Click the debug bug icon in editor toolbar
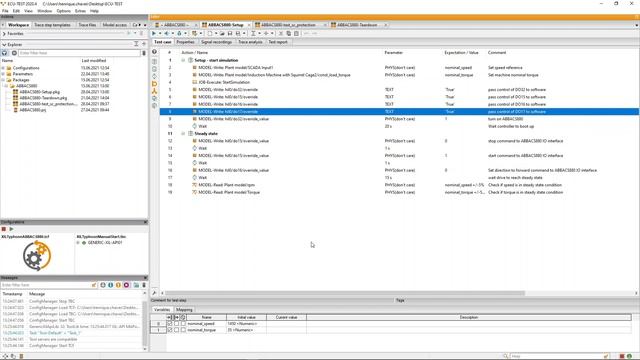 tap(179, 33)
